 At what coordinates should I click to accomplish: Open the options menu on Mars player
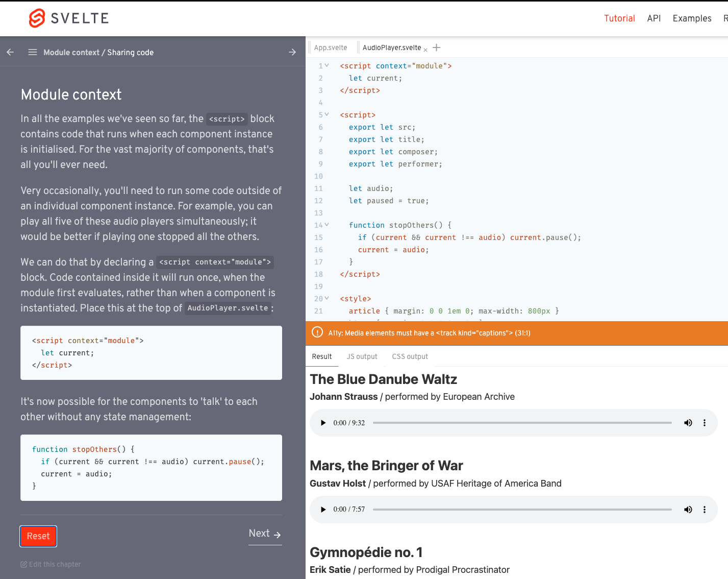point(705,509)
